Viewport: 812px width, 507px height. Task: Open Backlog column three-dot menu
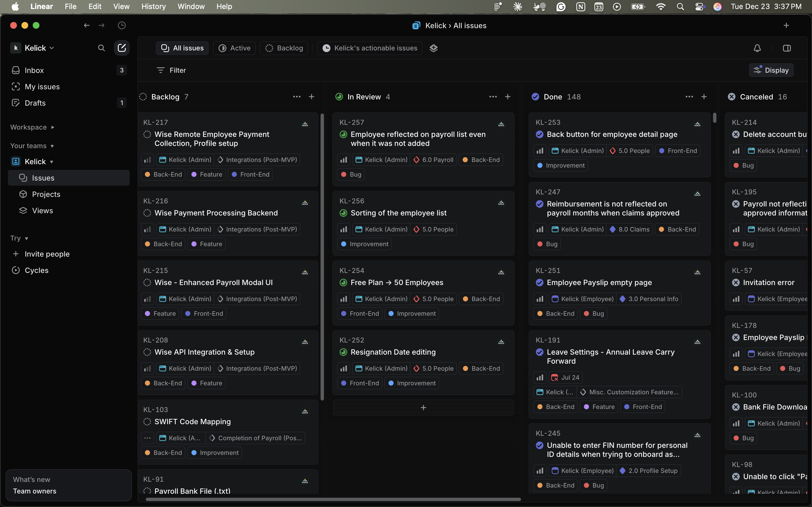(297, 97)
